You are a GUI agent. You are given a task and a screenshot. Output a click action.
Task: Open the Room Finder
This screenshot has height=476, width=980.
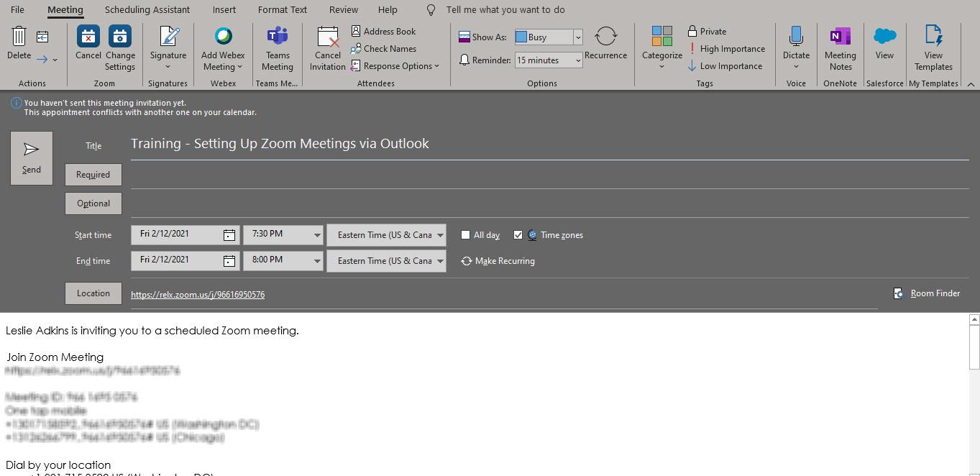tap(926, 293)
